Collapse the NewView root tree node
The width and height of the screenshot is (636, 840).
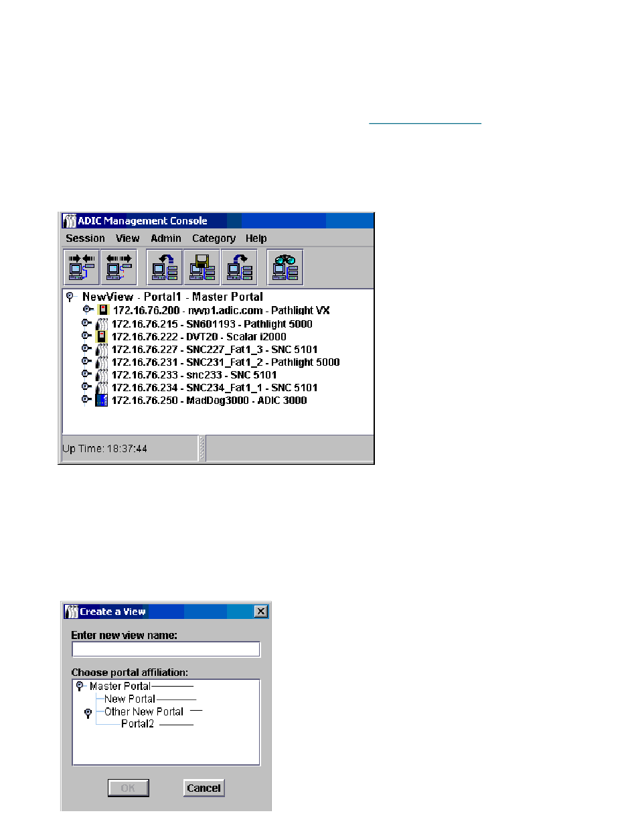(x=70, y=297)
